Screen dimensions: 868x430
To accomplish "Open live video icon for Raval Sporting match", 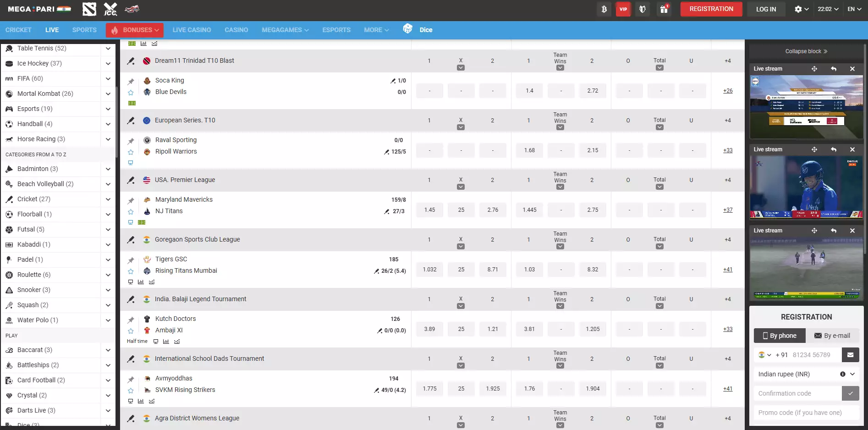I will pyautogui.click(x=131, y=163).
